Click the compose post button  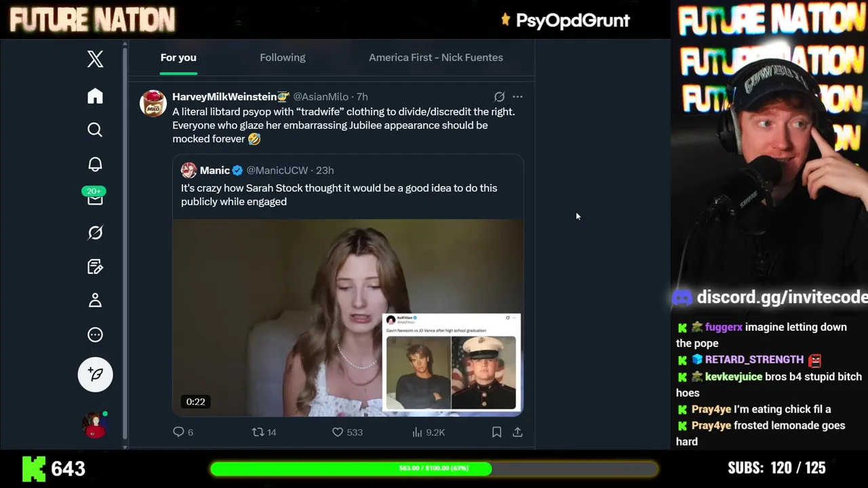(95, 374)
